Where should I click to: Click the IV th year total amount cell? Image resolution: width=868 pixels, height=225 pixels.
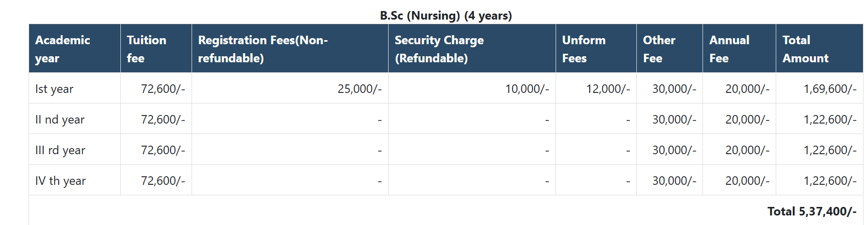(829, 181)
